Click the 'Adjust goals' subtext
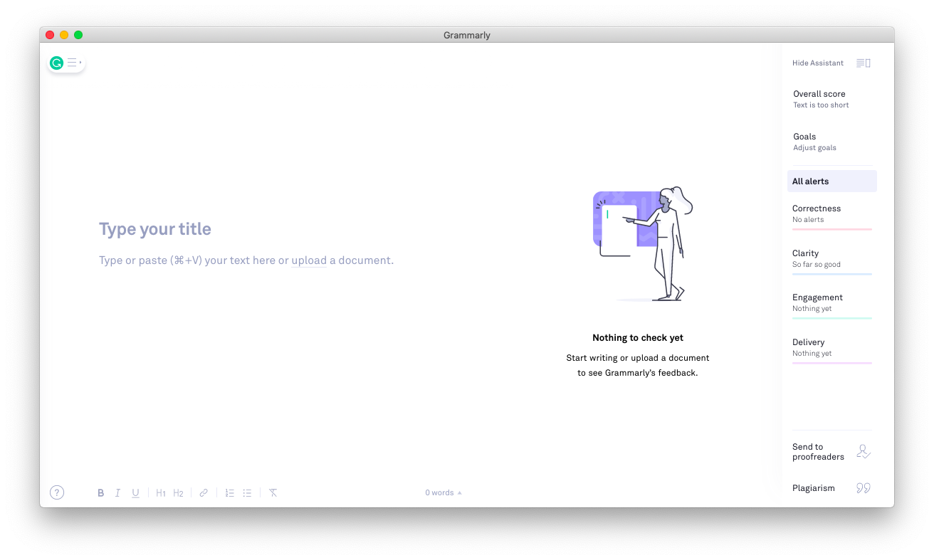This screenshot has height=560, width=934. pos(814,148)
